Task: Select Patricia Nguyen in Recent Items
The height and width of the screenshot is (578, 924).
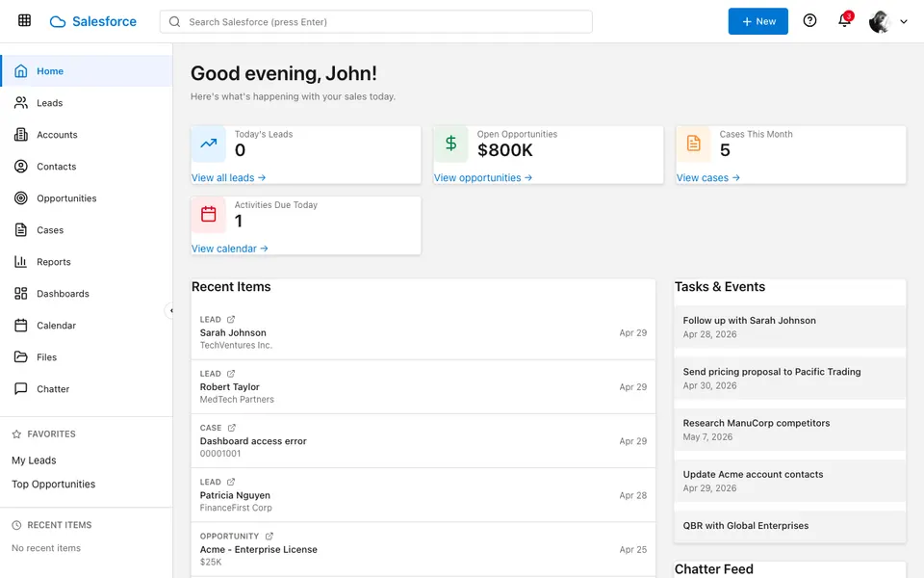Action: (423, 495)
